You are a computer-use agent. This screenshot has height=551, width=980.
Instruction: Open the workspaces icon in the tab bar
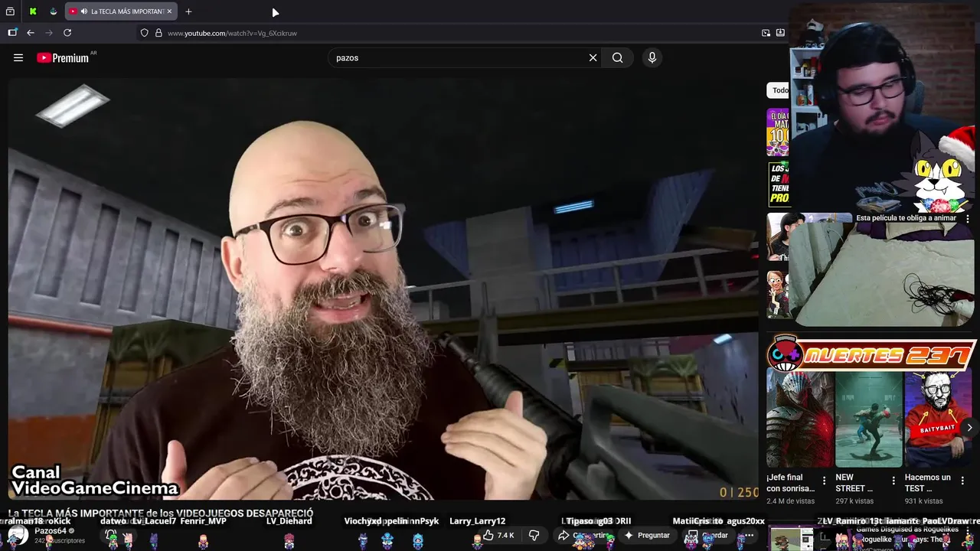click(11, 11)
